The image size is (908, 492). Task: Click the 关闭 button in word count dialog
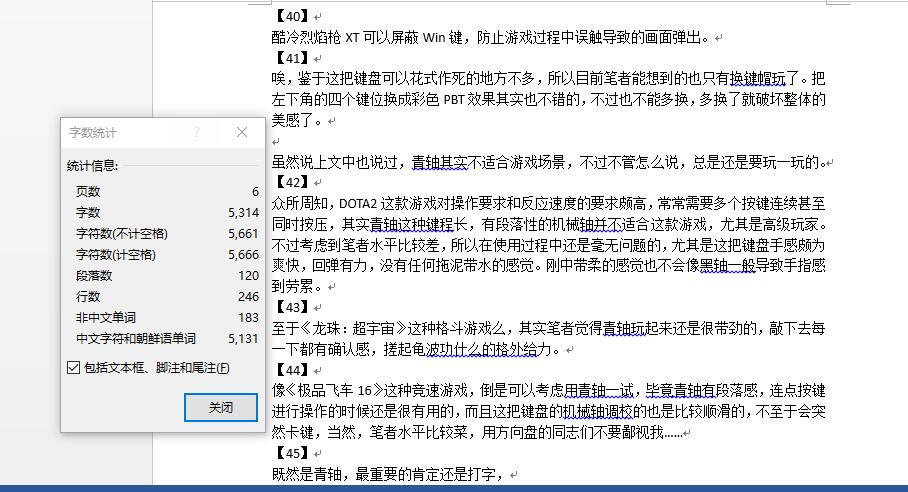click(x=221, y=407)
